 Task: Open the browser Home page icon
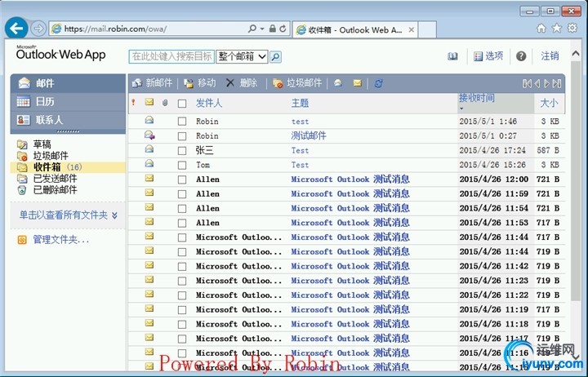pyautogui.click(x=541, y=28)
